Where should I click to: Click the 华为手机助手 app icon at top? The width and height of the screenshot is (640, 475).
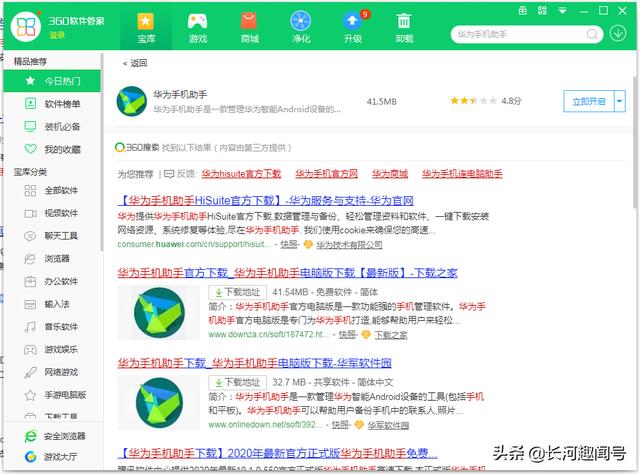[x=131, y=101]
